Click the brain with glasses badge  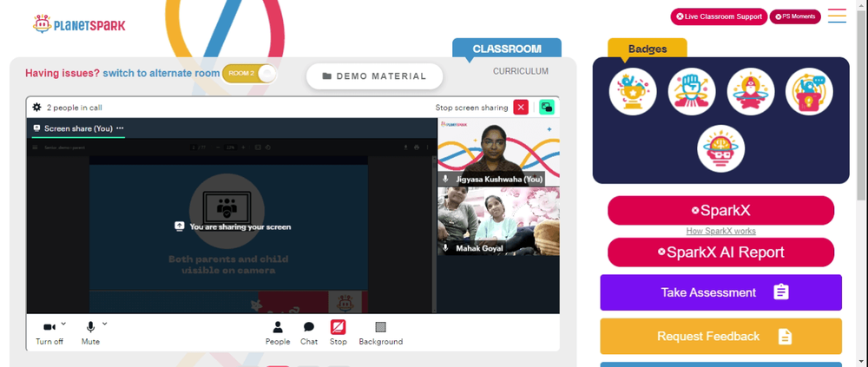pos(720,148)
